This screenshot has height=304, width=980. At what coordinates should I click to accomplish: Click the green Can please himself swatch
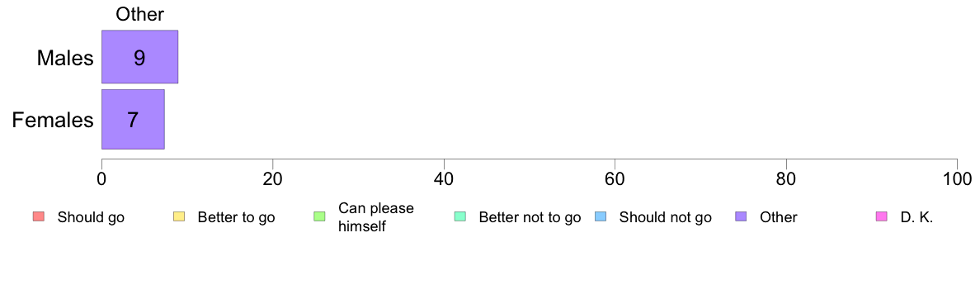click(x=318, y=217)
